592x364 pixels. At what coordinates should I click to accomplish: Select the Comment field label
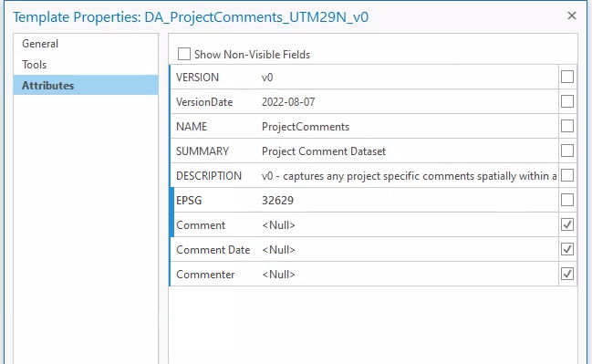[x=201, y=225]
